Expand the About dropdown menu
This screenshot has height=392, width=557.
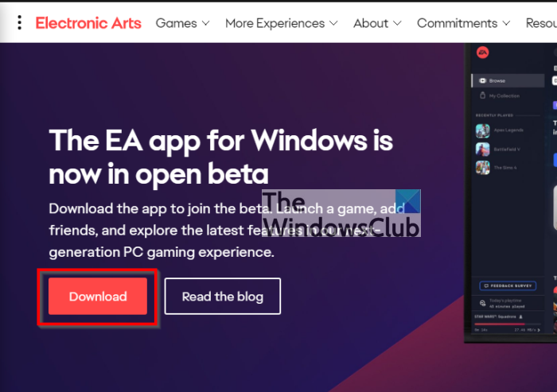pos(377,23)
